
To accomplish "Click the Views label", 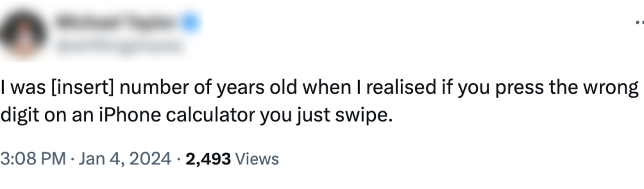I will [257, 159].
